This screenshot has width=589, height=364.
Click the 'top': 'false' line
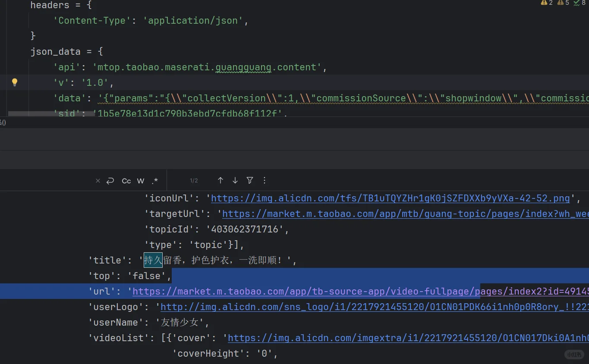[130, 276]
